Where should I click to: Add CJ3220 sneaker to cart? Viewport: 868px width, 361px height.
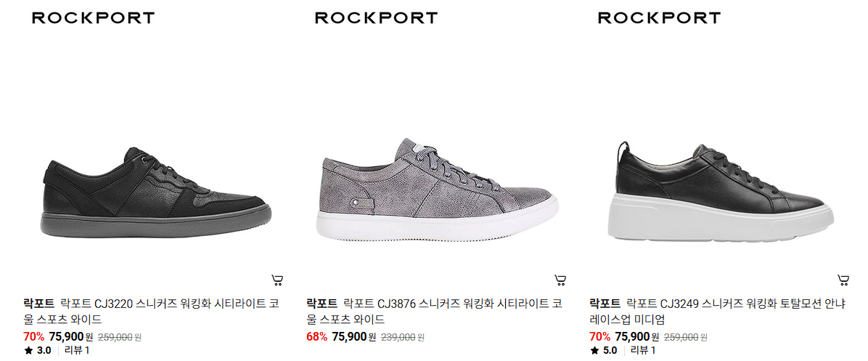pyautogui.click(x=277, y=280)
